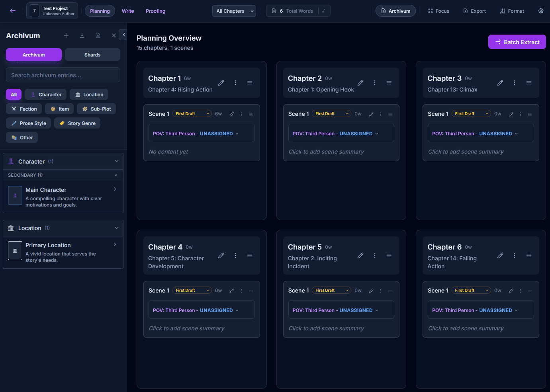Edit Scene 1 in Chapter 1 via pencil
The image size is (550, 392).
[x=232, y=114]
